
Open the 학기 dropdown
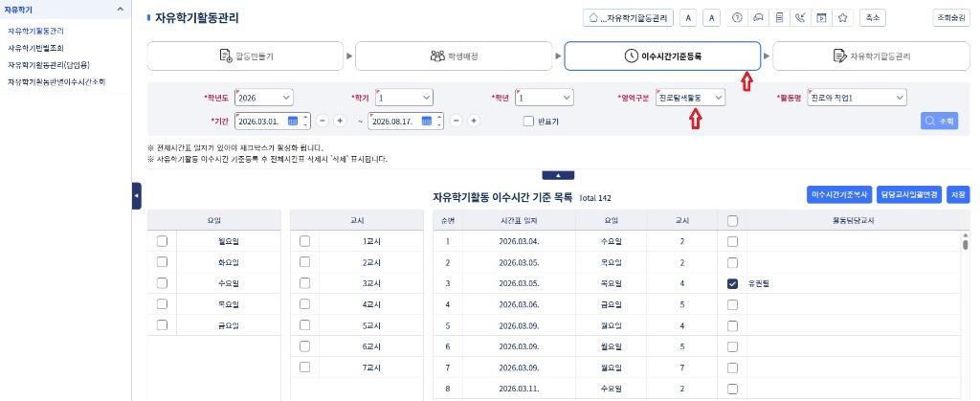click(x=404, y=98)
